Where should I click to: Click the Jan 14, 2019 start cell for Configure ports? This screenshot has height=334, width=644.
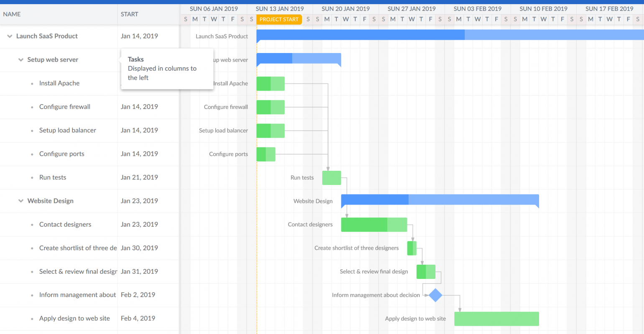(x=139, y=154)
